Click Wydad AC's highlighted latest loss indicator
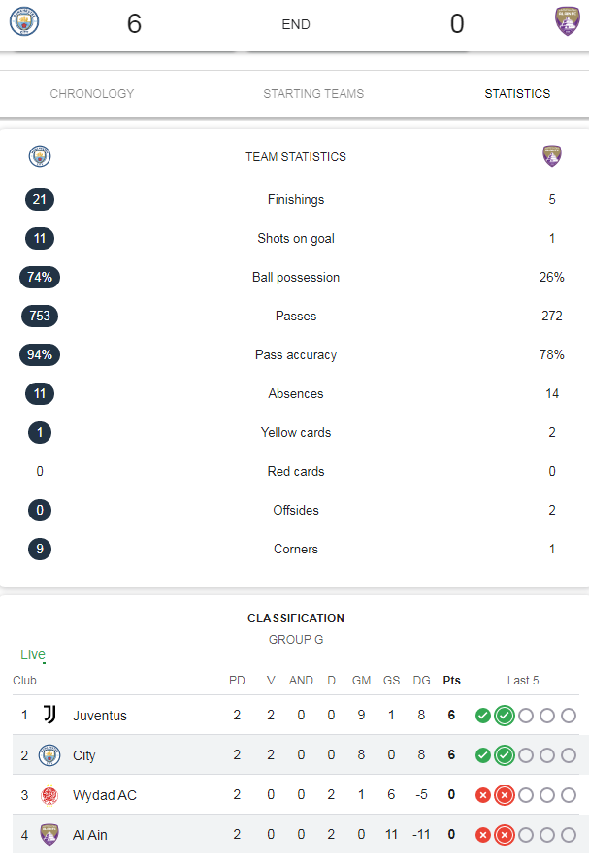This screenshot has width=589, height=868. [x=505, y=795]
